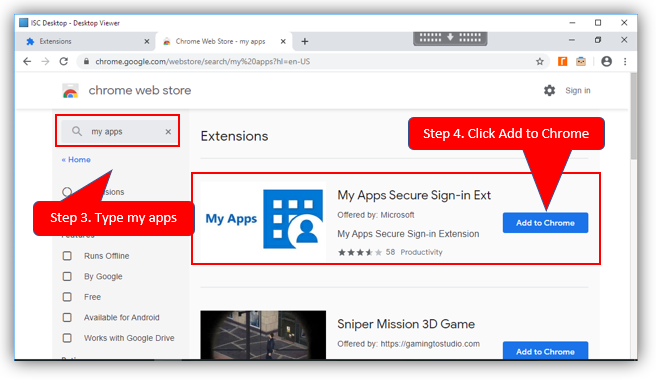
Task: Click the Productivity category label
Action: click(x=421, y=252)
